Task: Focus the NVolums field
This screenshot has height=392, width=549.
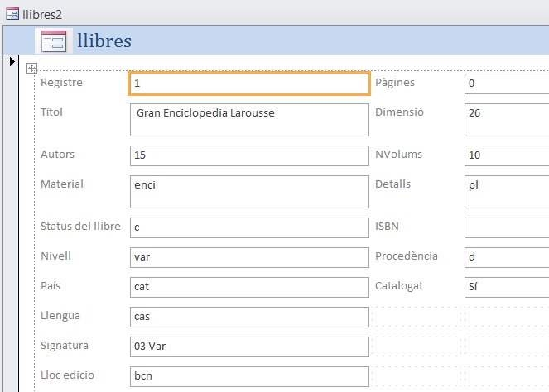Action: click(507, 155)
